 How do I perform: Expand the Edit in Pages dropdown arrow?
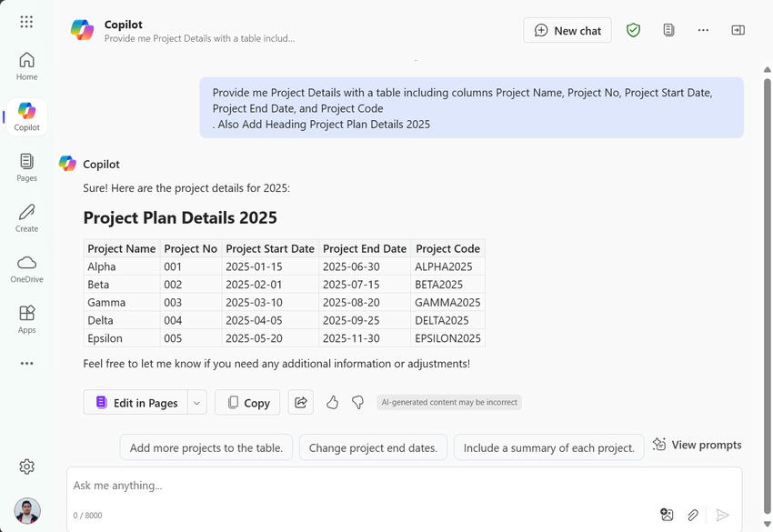click(x=197, y=402)
